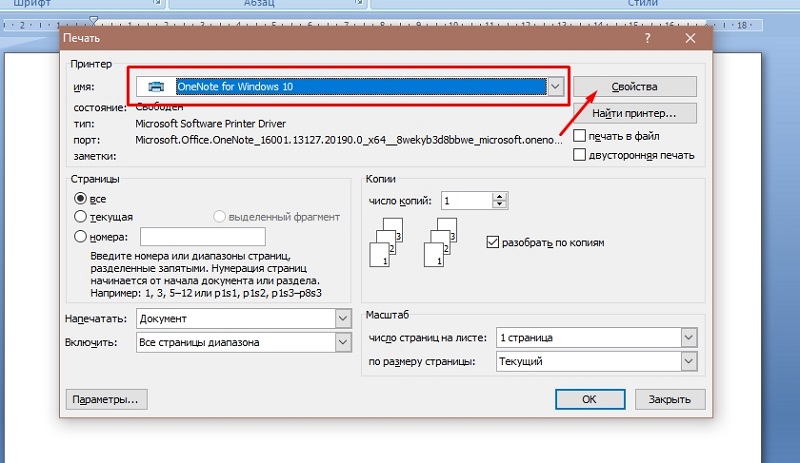
Task: Close the Печать dialog with X
Action: pos(690,38)
